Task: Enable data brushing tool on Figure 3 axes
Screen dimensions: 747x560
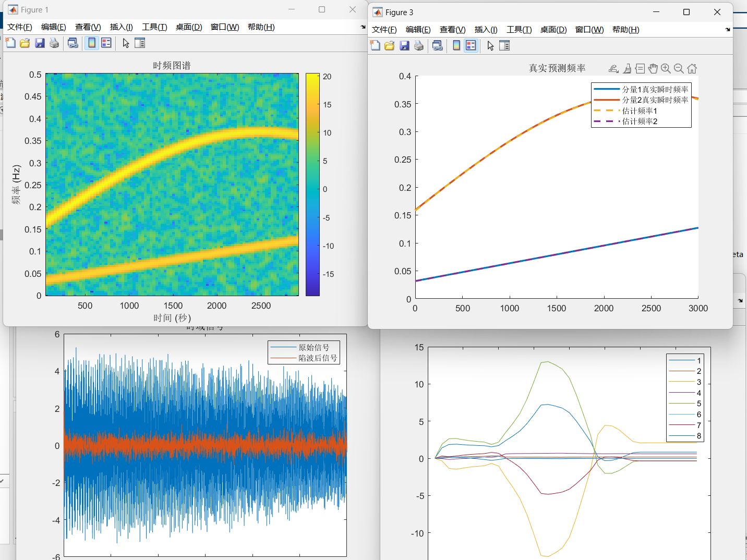Action: (628, 68)
